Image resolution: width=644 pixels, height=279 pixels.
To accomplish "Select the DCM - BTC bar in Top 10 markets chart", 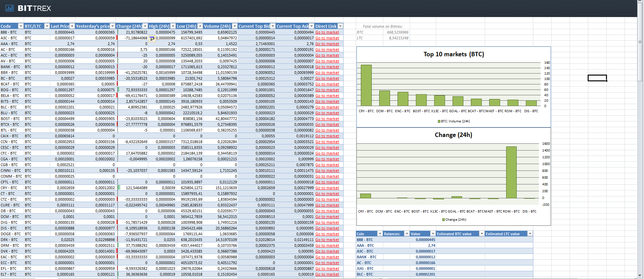I will pos(384,98).
